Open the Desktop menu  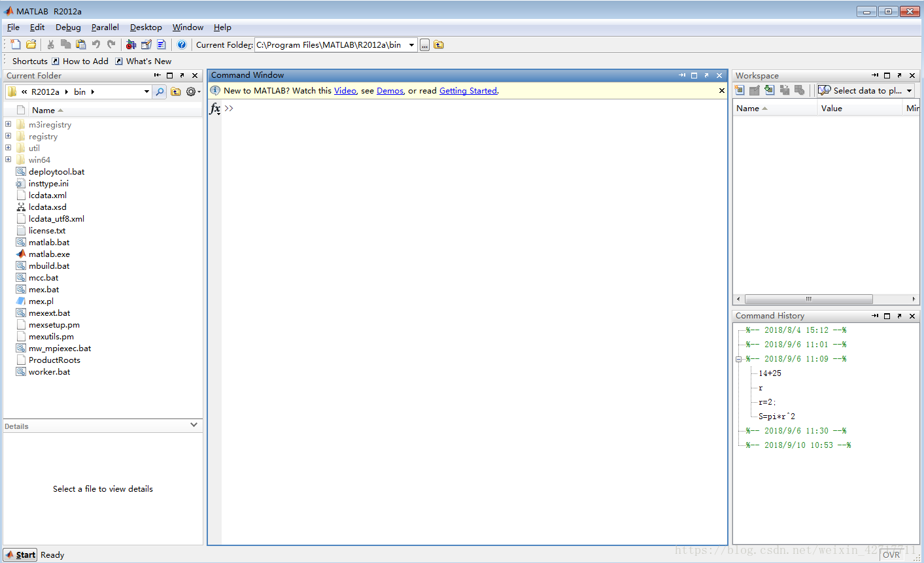click(x=146, y=27)
